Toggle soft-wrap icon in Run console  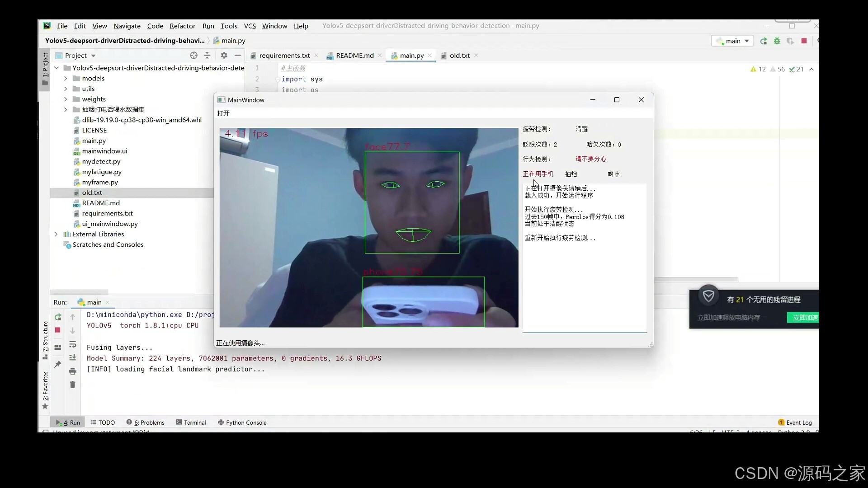point(72,345)
